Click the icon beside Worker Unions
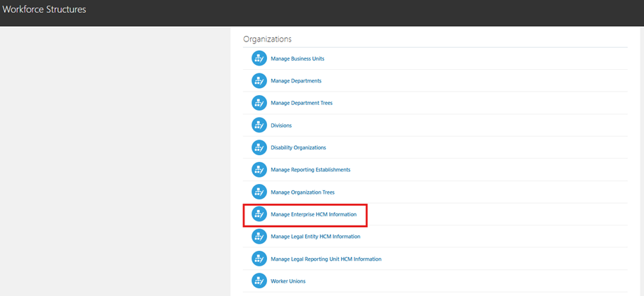644x296 pixels. pyautogui.click(x=259, y=281)
